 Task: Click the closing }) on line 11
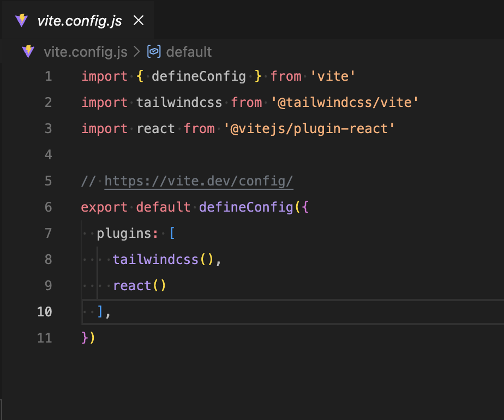point(88,338)
